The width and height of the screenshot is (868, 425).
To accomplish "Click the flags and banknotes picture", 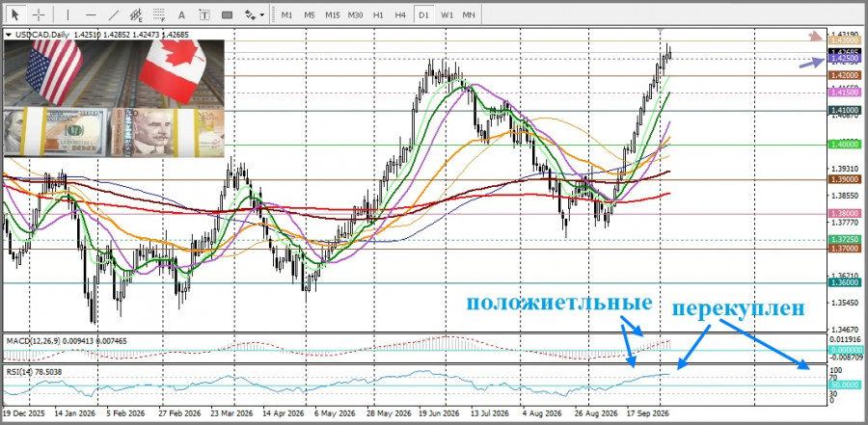I will tap(114, 98).
